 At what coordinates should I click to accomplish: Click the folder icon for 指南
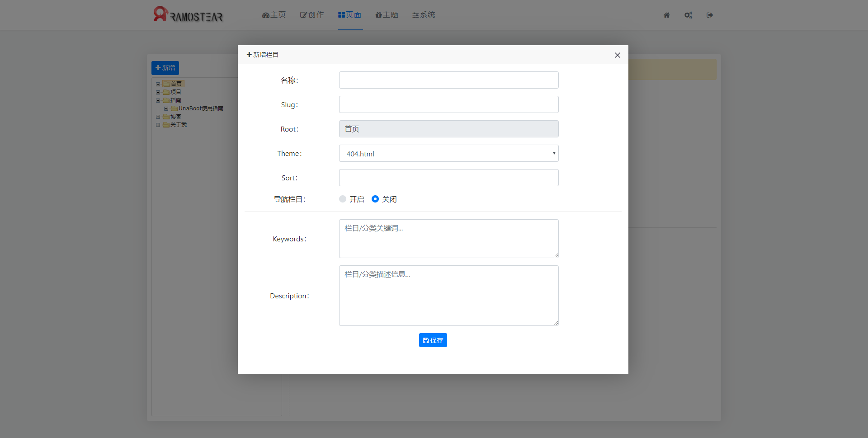tap(166, 100)
